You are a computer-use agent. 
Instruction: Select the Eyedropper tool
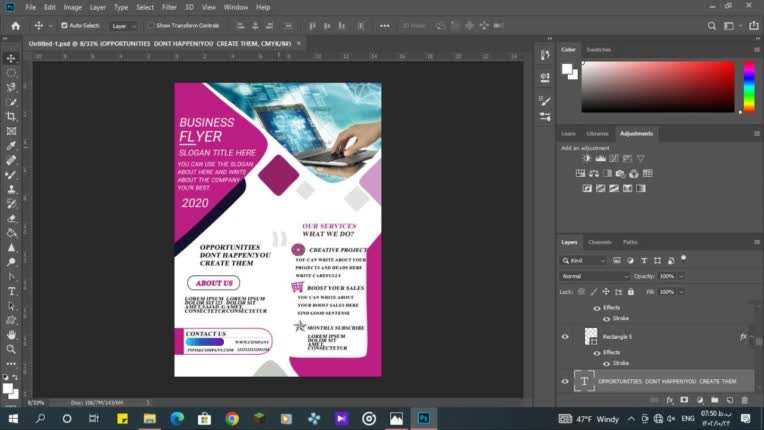pyautogui.click(x=11, y=146)
